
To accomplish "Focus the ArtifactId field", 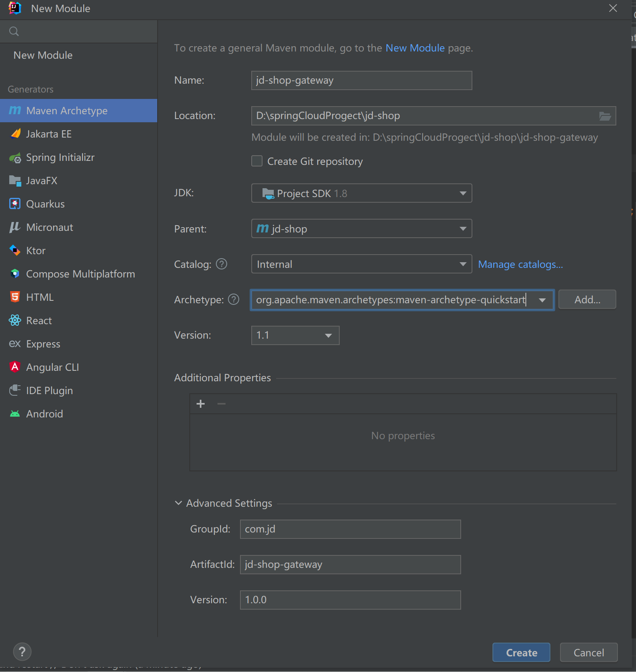I will pos(350,565).
